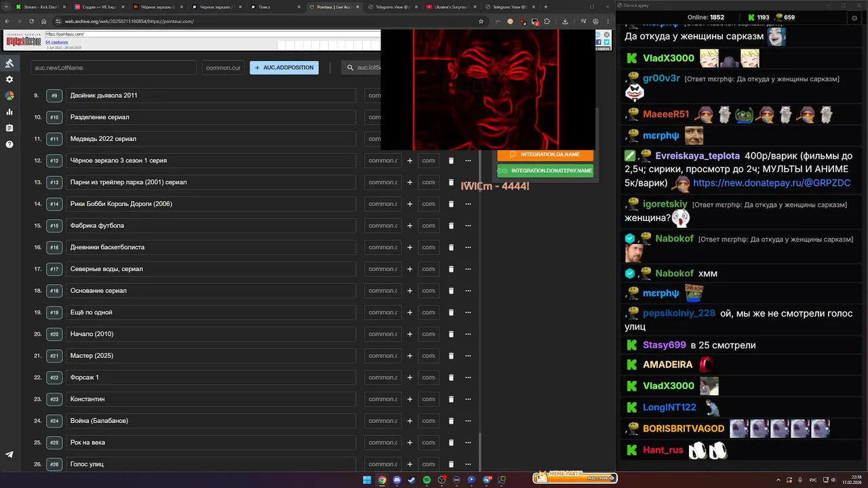
Task: Open the statistics bar-chart sidebar icon
Action: 9,112
